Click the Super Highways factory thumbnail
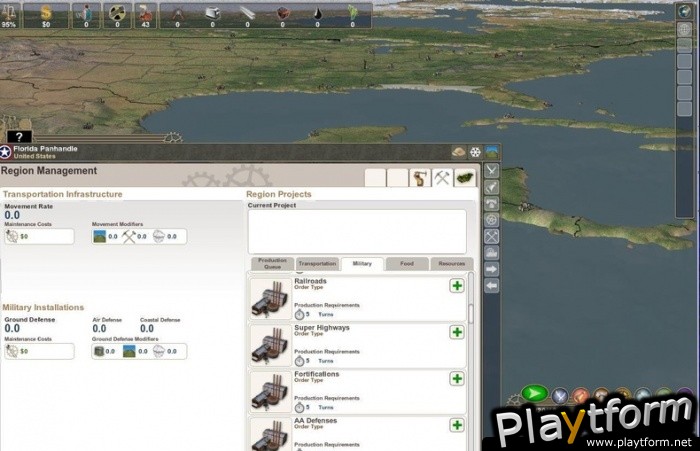This screenshot has height=451, width=700. pyautogui.click(x=270, y=345)
